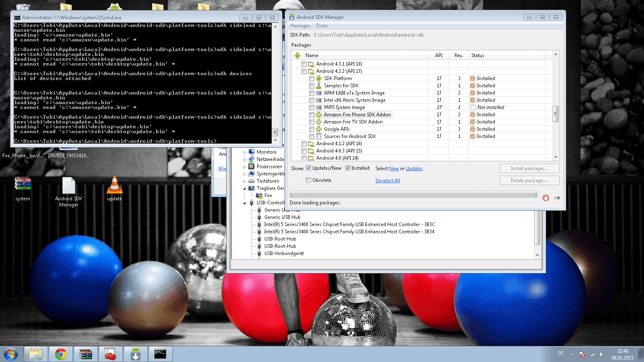Sort packages by the API column header
Viewport: 644px width, 362px height.
point(439,56)
